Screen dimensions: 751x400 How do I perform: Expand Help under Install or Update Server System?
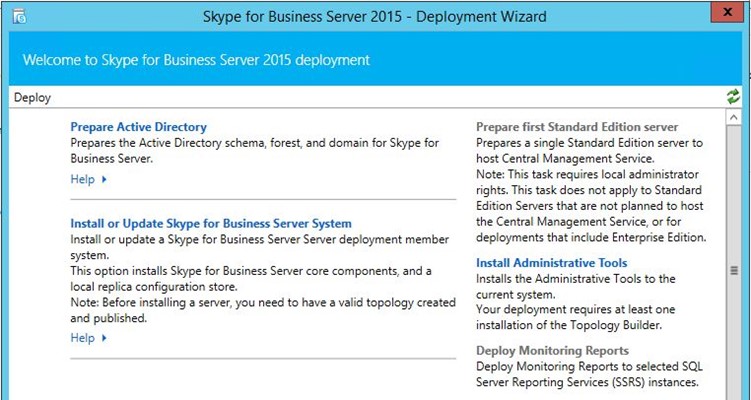[89, 338]
